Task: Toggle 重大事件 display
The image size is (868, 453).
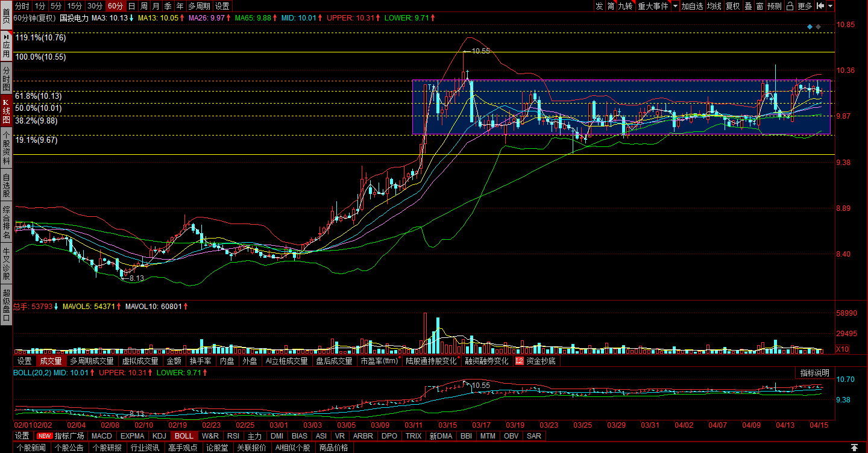Action: click(653, 6)
